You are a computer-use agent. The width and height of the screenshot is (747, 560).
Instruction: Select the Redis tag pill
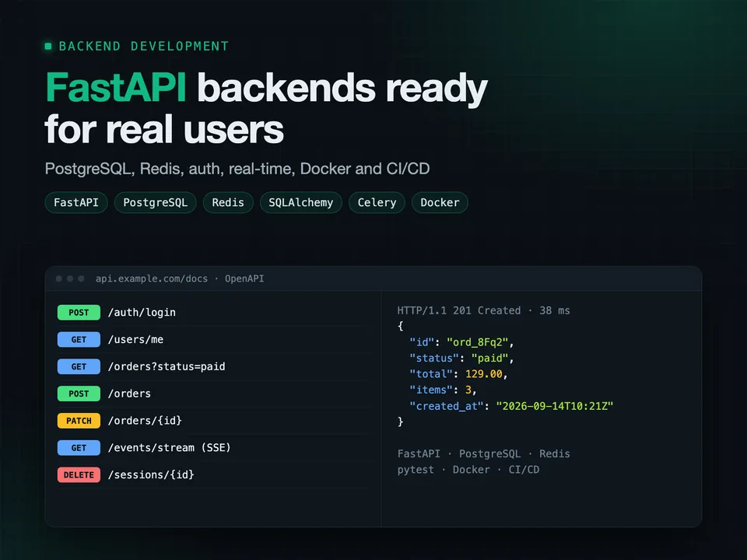228,202
